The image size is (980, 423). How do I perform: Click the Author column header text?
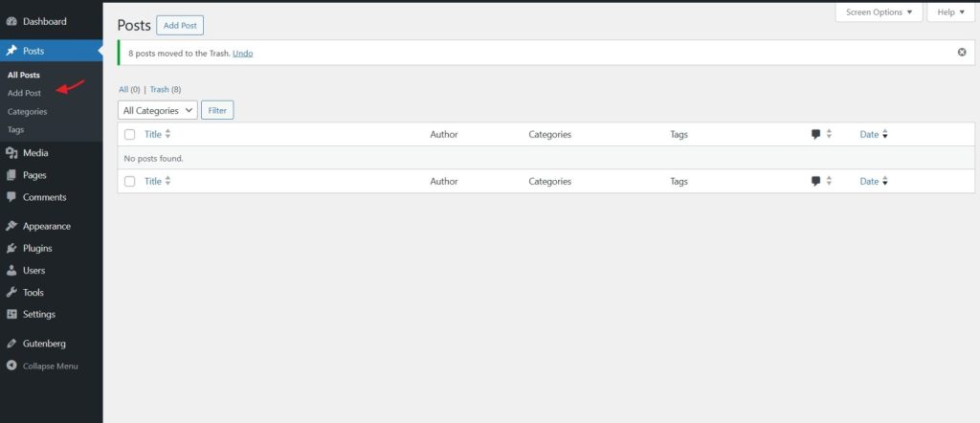444,134
